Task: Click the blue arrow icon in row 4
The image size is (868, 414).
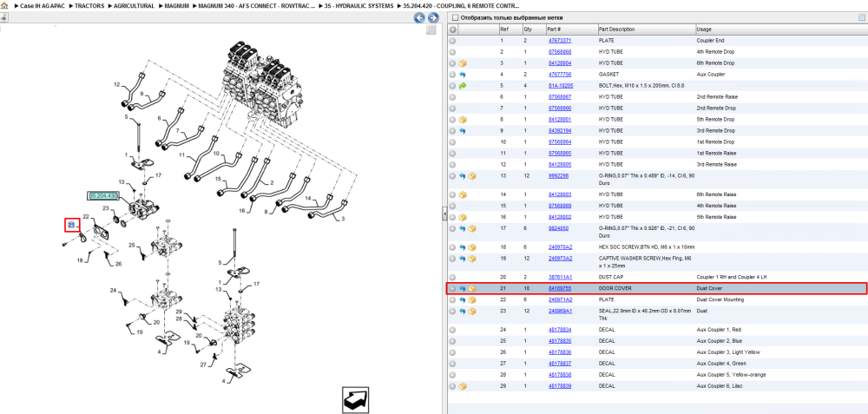Action: tap(463, 74)
